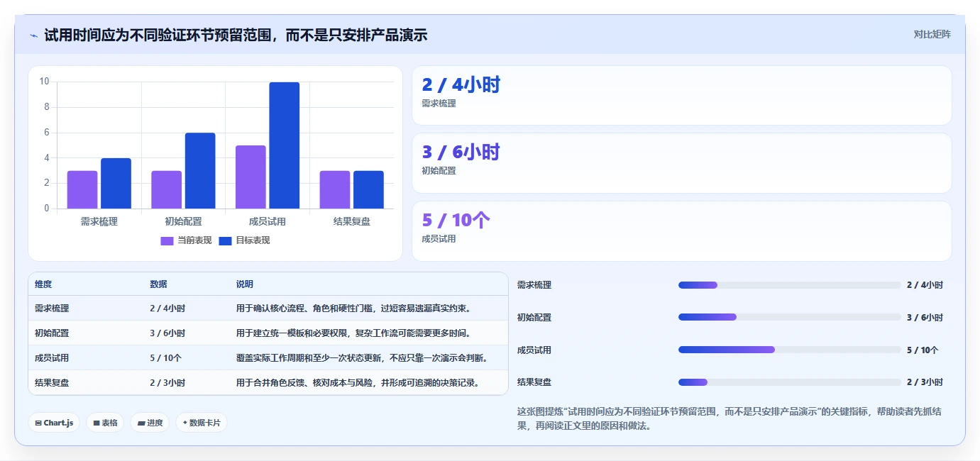Click the 需求梳理 chart axis label
Screen dimensions: 980x461
99,221
